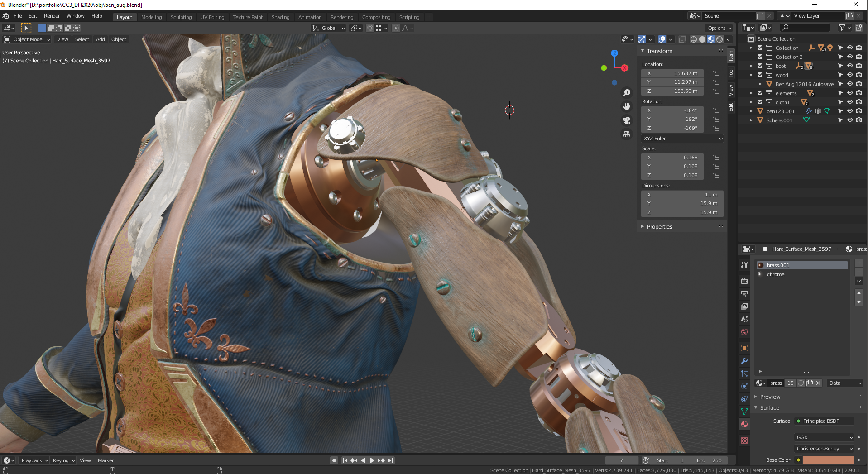Uncheck the wood collection checkbox
This screenshot has width=868, height=474.
(761, 75)
